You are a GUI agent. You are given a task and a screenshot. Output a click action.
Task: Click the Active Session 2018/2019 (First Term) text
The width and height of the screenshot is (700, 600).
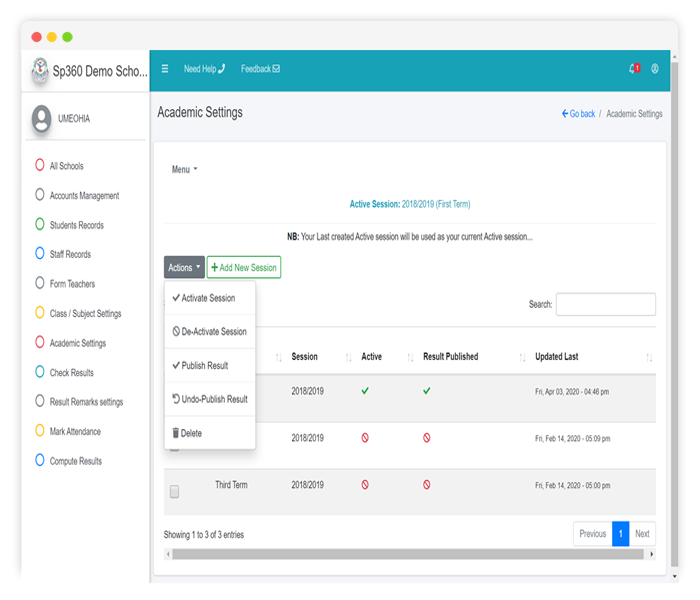point(410,204)
